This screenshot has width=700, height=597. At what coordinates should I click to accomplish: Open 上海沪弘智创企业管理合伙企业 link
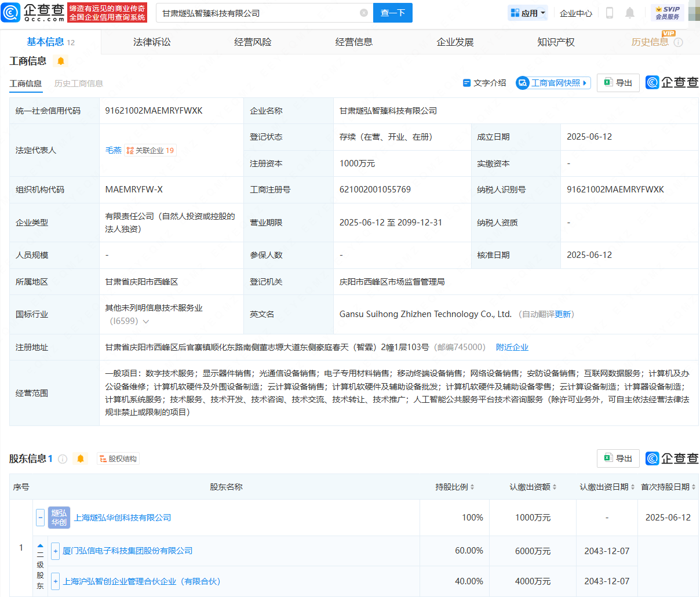tap(142, 581)
